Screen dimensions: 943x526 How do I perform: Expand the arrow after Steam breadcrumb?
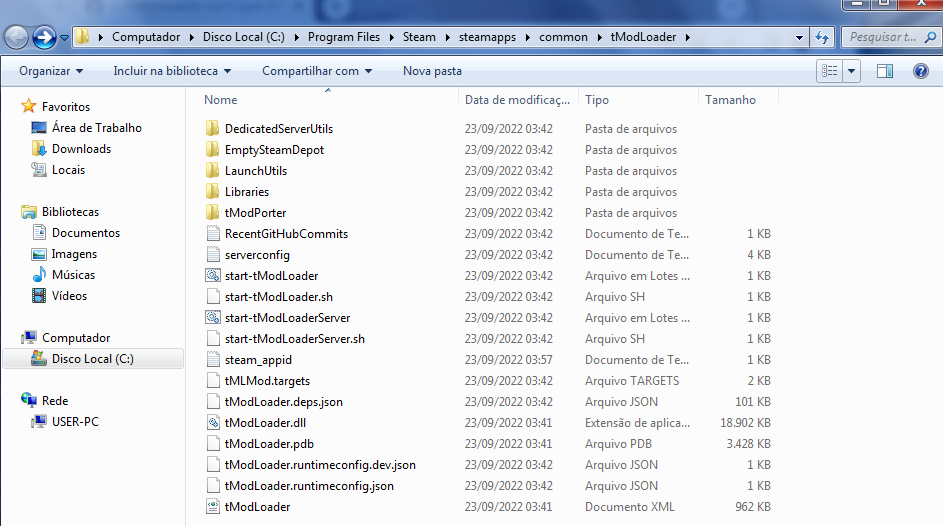[447, 37]
